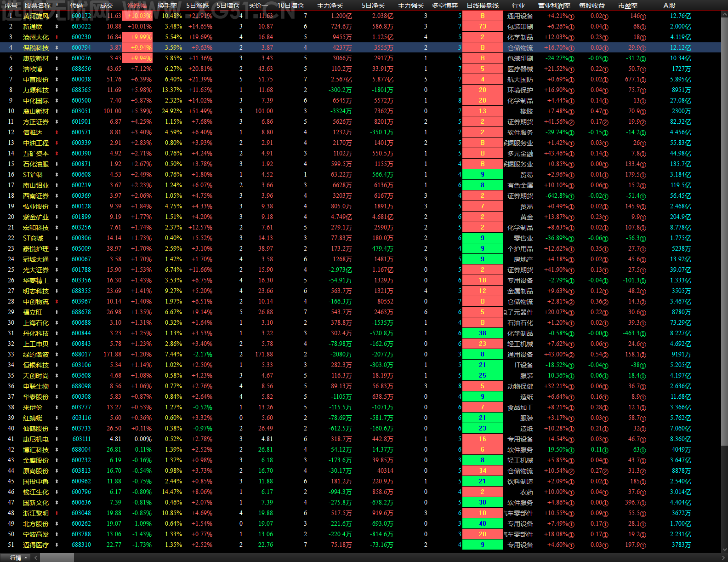Screen dimensions: 728x562
Task: Sort by the 涨跌幅 column header
Action: (x=137, y=6)
